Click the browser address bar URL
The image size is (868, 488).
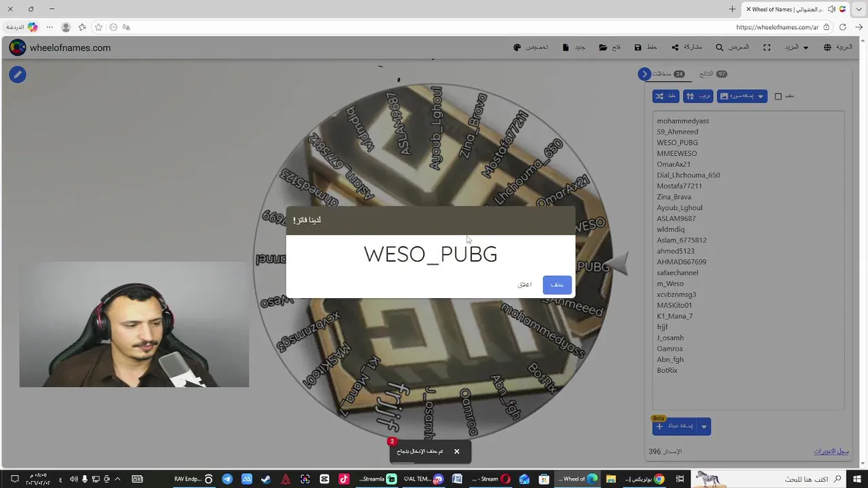777,27
